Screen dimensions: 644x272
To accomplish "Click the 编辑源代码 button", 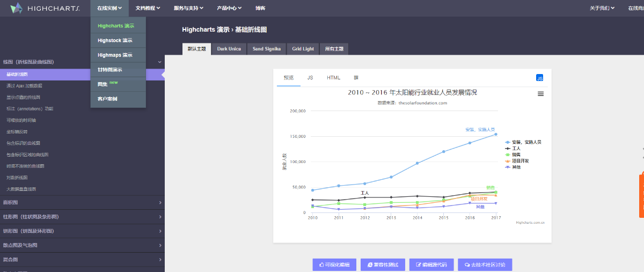I will pos(431,265).
